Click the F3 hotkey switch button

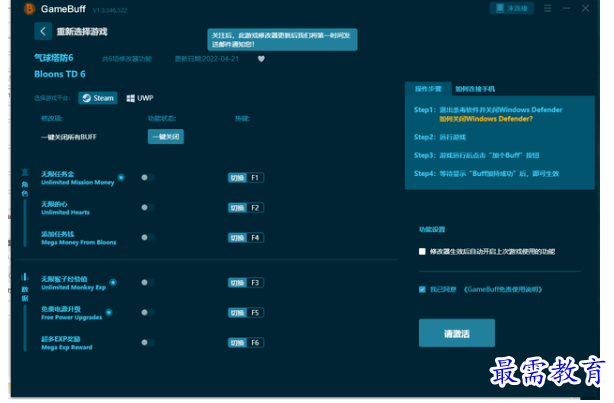[x=246, y=283]
